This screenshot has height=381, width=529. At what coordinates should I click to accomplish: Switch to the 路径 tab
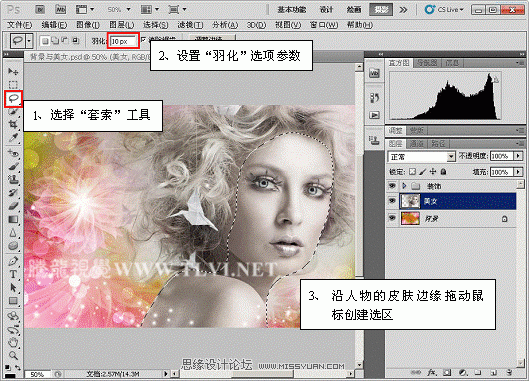[438, 143]
